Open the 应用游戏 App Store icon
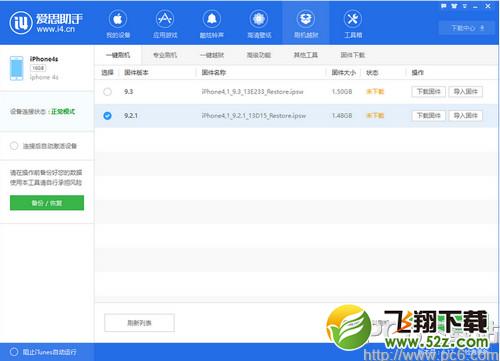 coord(165,19)
